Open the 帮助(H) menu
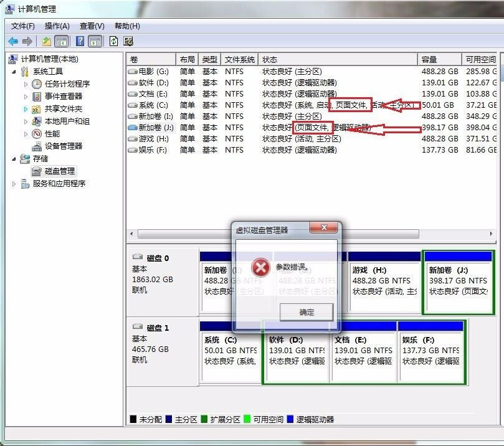The width and height of the screenshot is (504, 446). point(127,26)
